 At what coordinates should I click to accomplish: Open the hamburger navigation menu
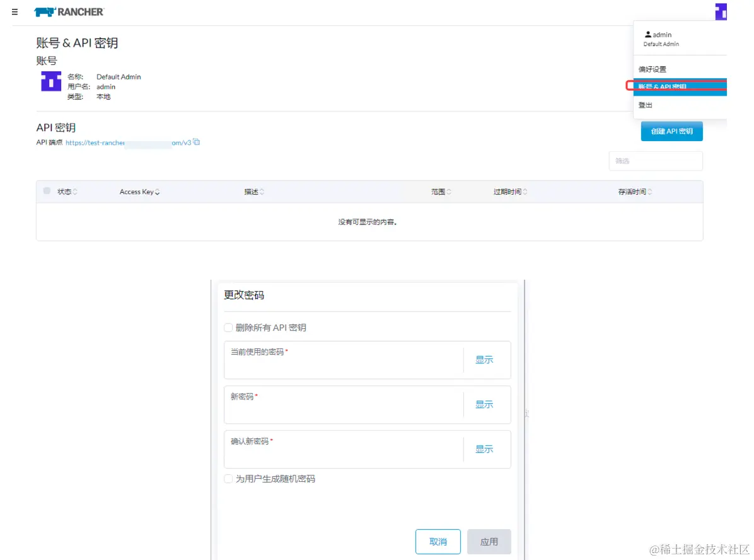click(x=15, y=12)
